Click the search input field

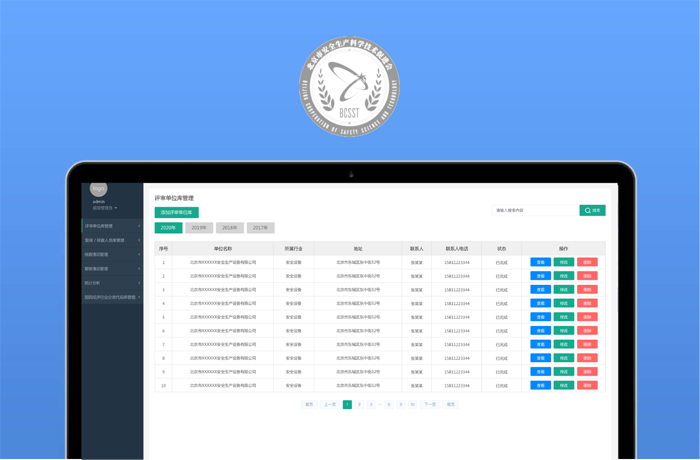click(x=535, y=210)
